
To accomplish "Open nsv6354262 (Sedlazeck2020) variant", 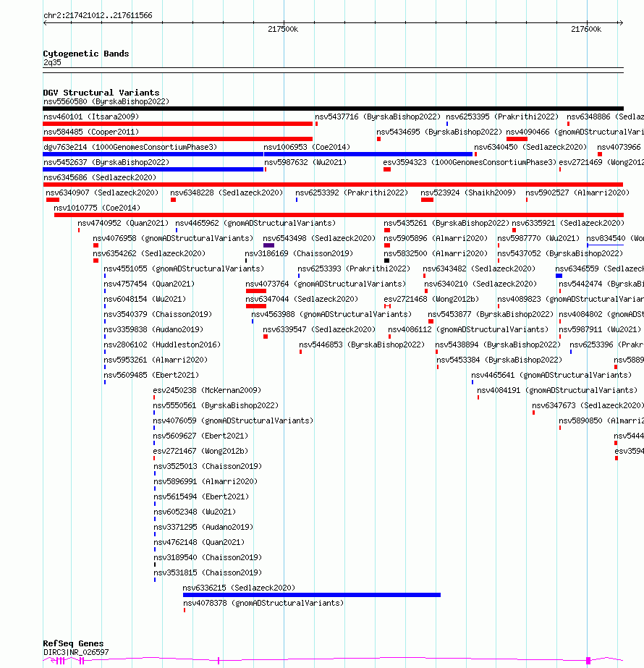I will click(149, 253).
